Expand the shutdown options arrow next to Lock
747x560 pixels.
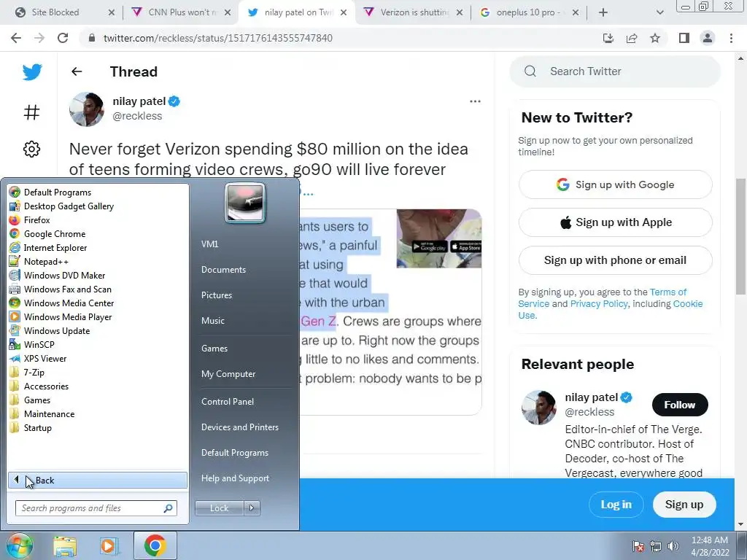[x=252, y=508]
